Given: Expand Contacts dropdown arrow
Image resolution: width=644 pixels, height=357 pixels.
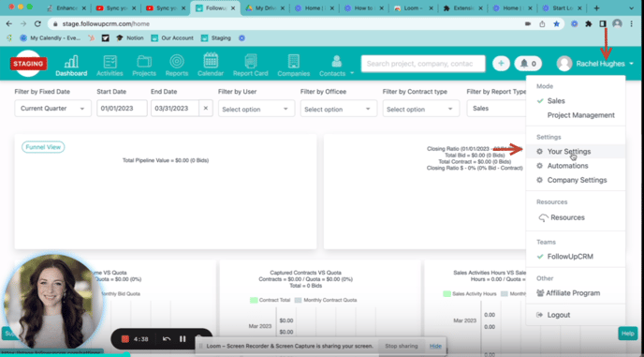Looking at the screenshot, I should (352, 73).
